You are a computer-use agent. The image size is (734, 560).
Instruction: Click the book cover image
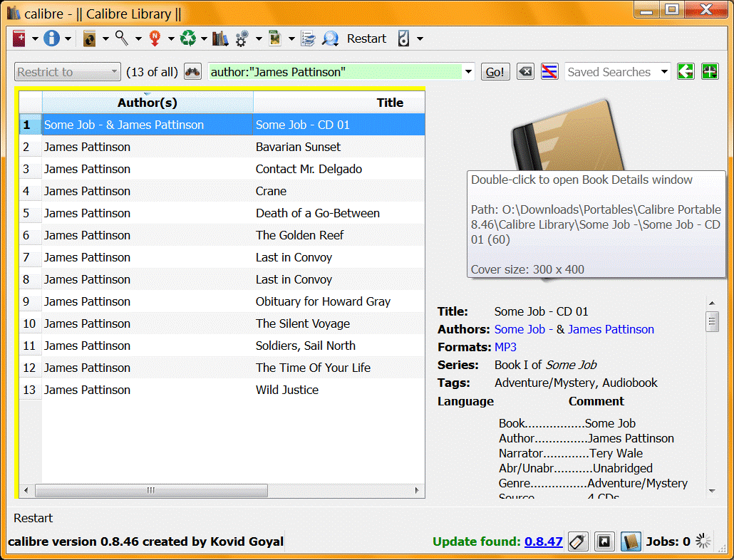(x=568, y=135)
